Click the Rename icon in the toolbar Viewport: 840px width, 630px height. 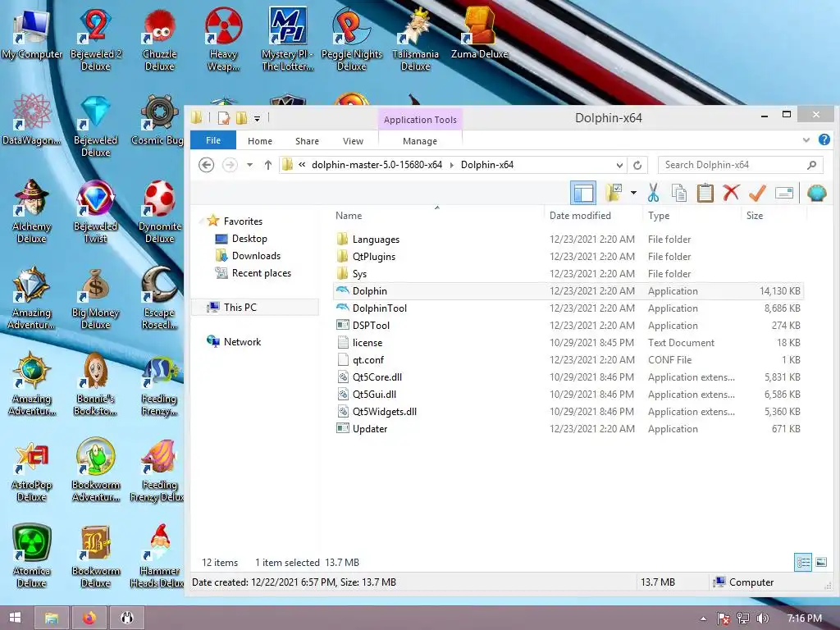(x=783, y=193)
